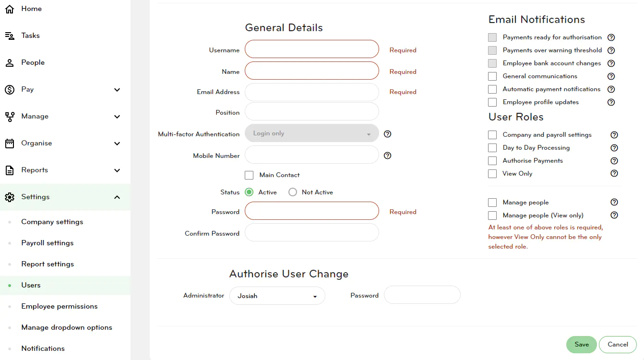Tick General communications checkbox
The width and height of the screenshot is (644, 360).
[x=492, y=76]
